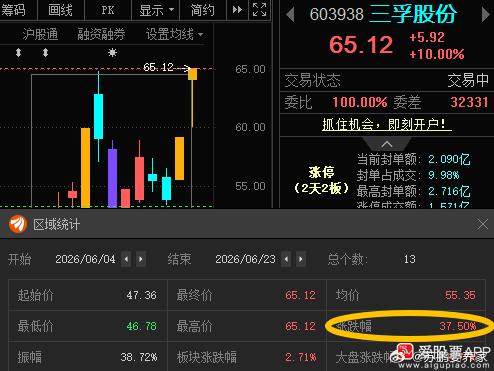This screenshot has width=494, height=371.
Task: Click 当前封单额 value 2.090亿
Action: (449, 159)
